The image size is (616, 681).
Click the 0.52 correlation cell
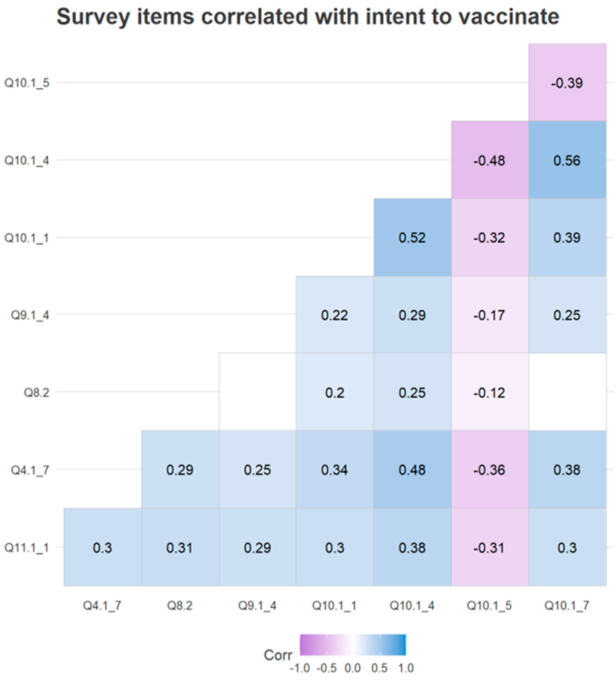[412, 237]
